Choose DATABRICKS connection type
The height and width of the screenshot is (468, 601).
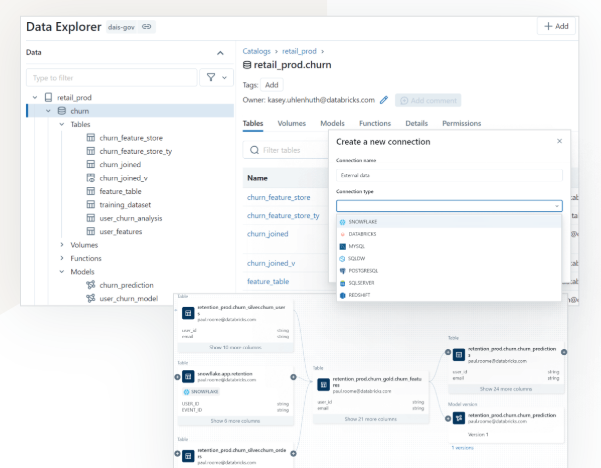tap(449, 234)
